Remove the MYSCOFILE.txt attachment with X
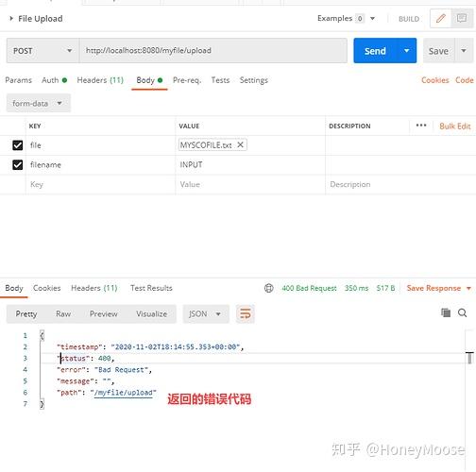Viewport: 476px width, 472px height. pyautogui.click(x=240, y=144)
